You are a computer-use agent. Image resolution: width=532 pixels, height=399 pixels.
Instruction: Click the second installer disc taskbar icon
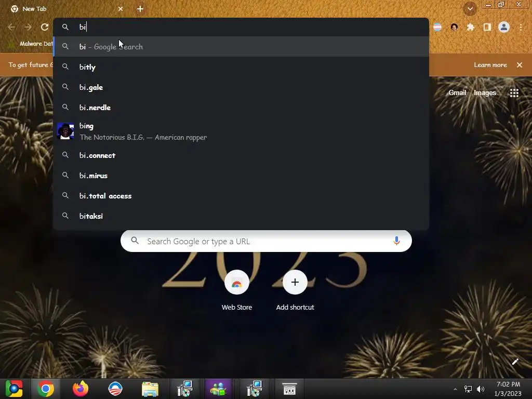(x=255, y=389)
